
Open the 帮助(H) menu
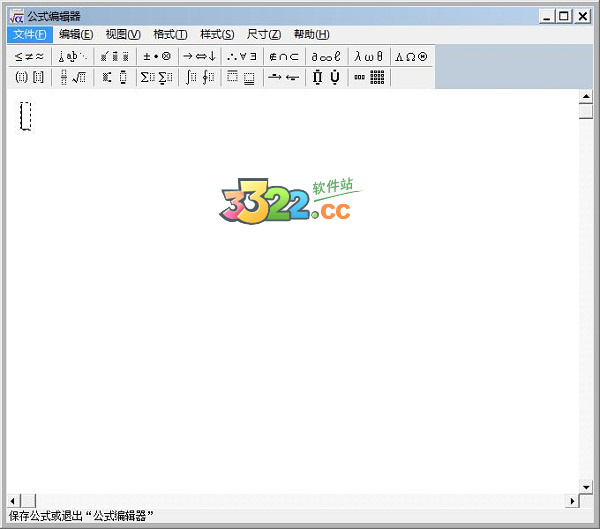tap(311, 35)
